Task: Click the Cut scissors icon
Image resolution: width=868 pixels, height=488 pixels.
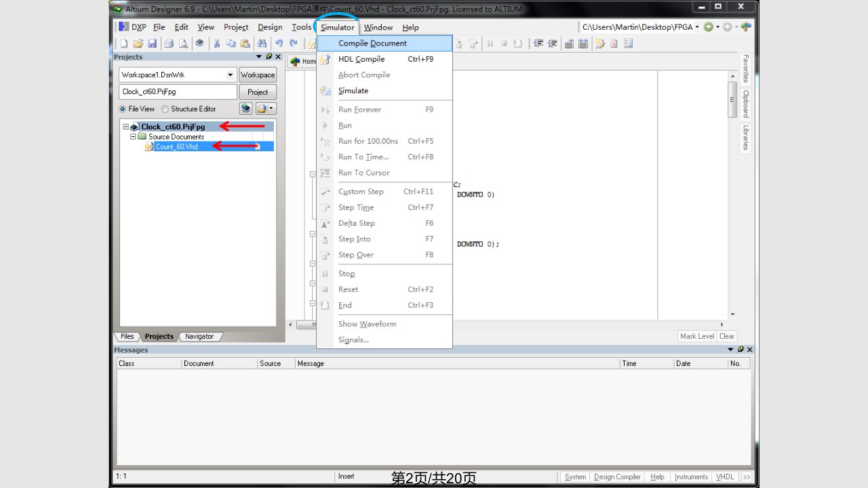Action: pyautogui.click(x=216, y=43)
